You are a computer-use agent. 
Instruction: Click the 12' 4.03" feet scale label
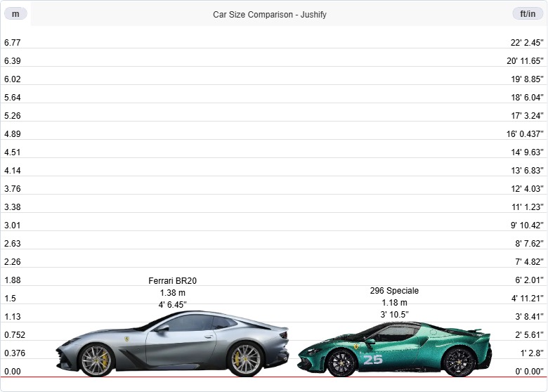[528, 189]
